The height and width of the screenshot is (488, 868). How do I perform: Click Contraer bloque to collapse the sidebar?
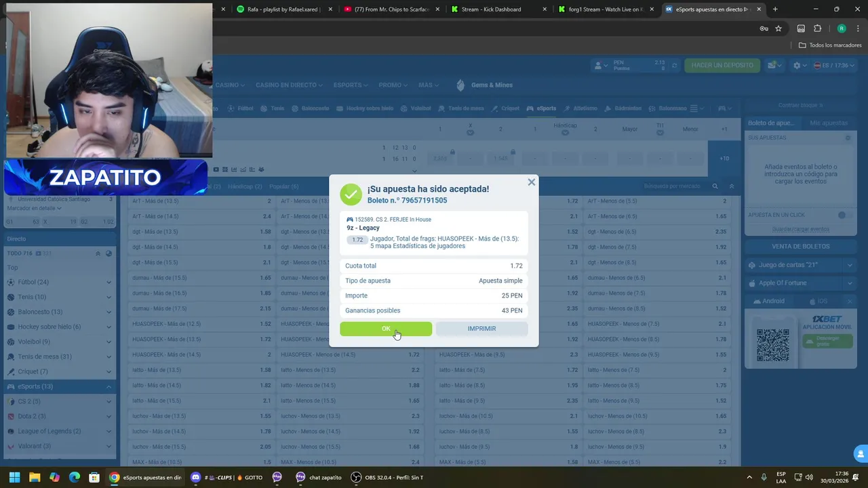800,105
